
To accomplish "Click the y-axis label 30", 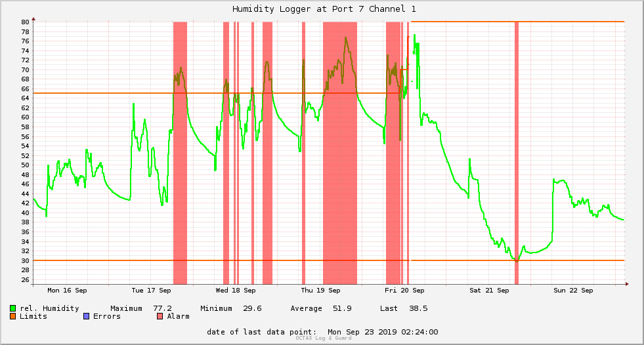I will [26, 261].
